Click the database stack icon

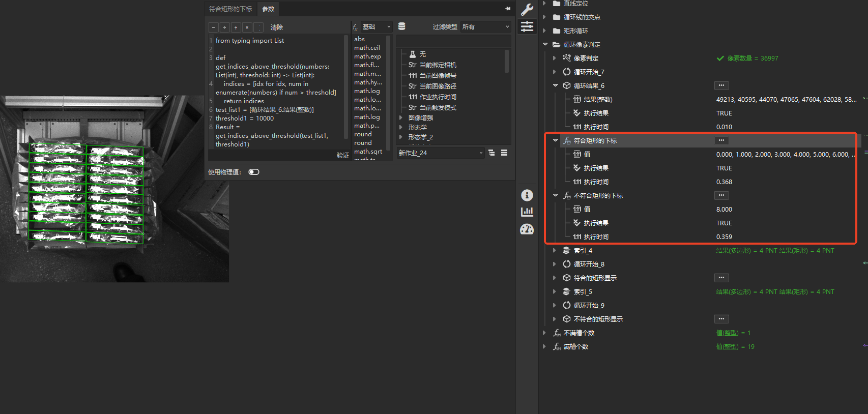(x=402, y=26)
